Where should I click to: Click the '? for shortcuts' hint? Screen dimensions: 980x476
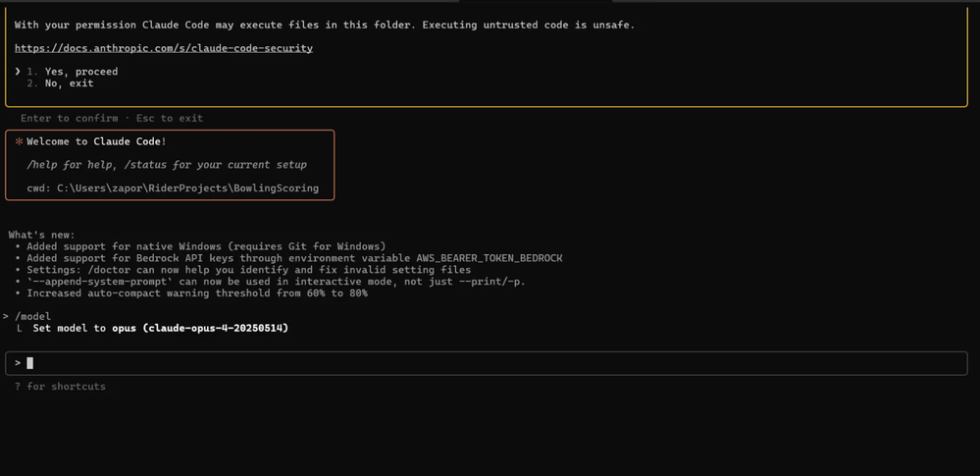(x=60, y=387)
